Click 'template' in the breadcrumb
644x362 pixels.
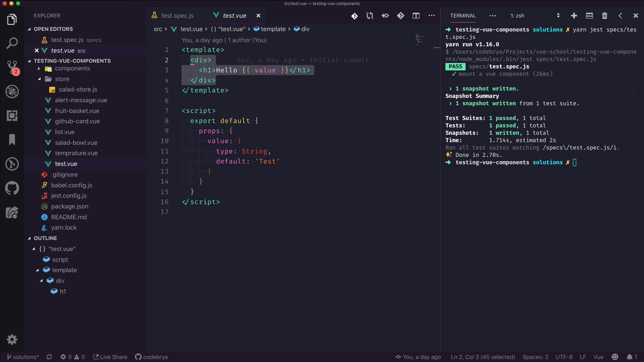[x=273, y=29]
